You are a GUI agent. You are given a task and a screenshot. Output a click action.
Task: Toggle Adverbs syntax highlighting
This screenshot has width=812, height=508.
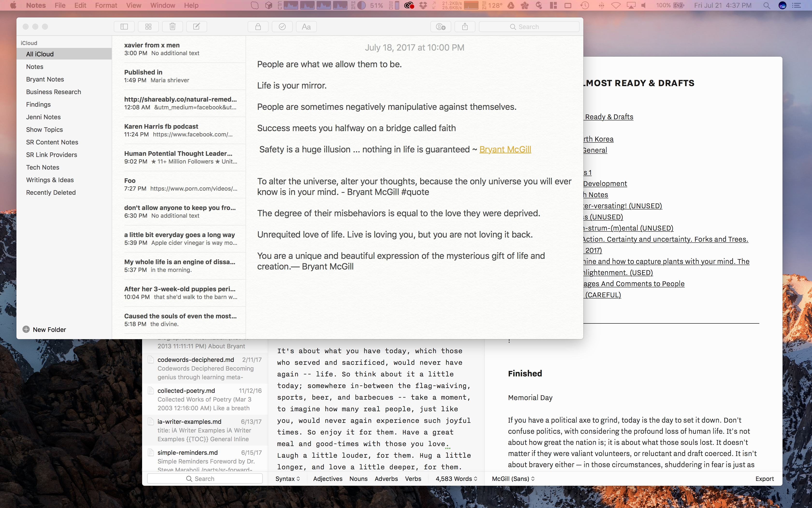(386, 478)
